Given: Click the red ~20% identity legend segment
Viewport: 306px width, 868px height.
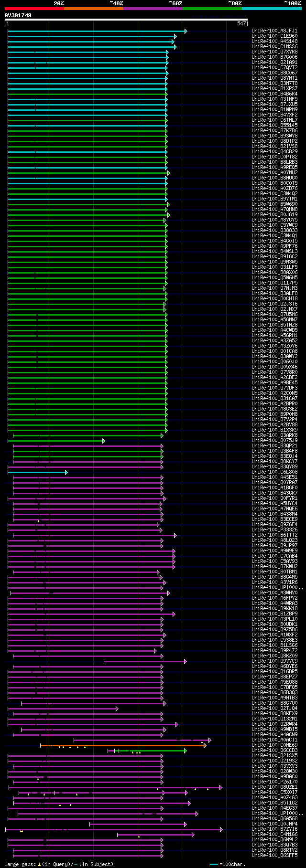Looking at the screenshot, I should 34,9.
